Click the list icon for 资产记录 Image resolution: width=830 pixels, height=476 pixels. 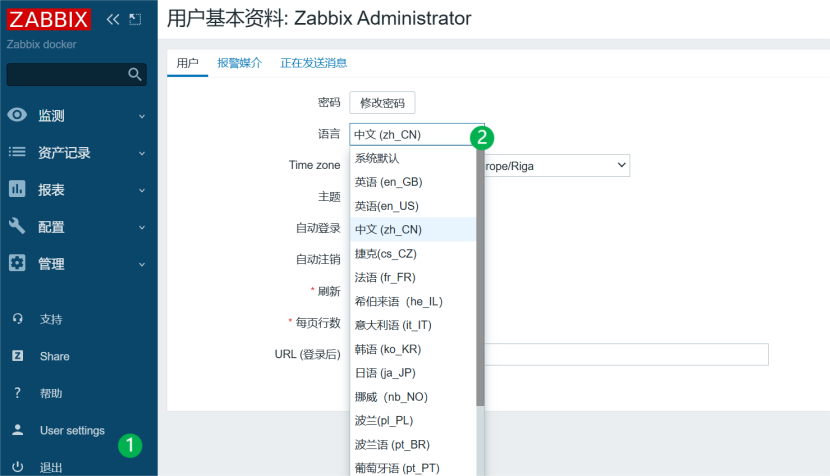pyautogui.click(x=17, y=152)
